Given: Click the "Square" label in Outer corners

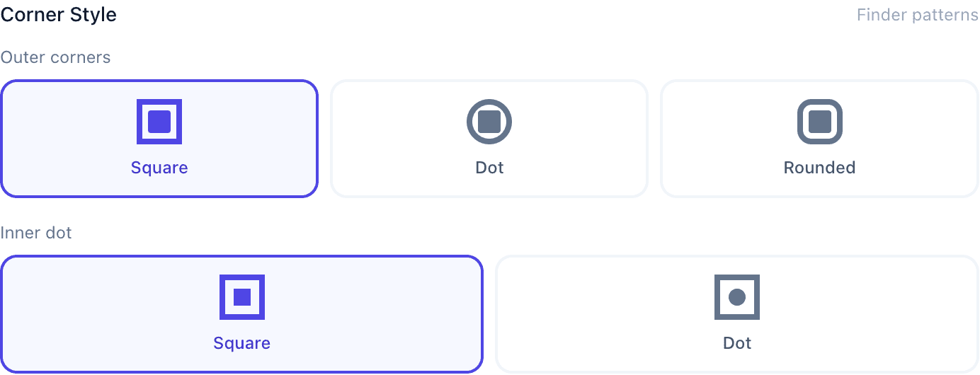Looking at the screenshot, I should pos(159,168).
